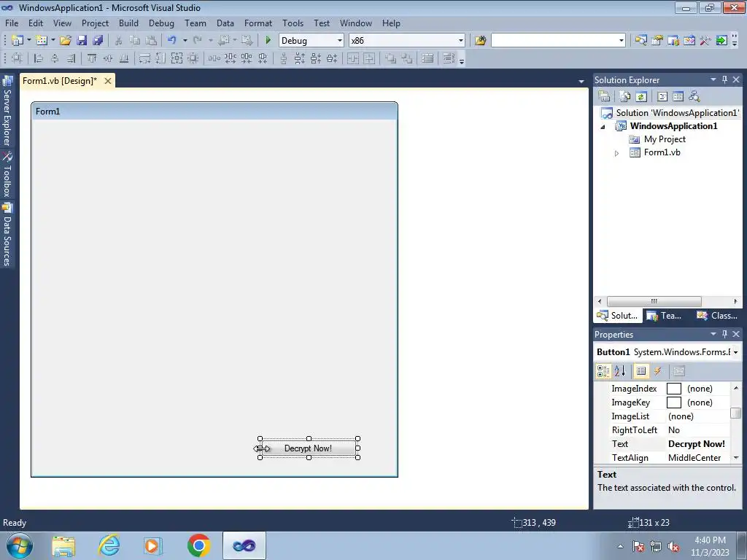
Task: Click the New Project toolbar icon
Action: 18,41
